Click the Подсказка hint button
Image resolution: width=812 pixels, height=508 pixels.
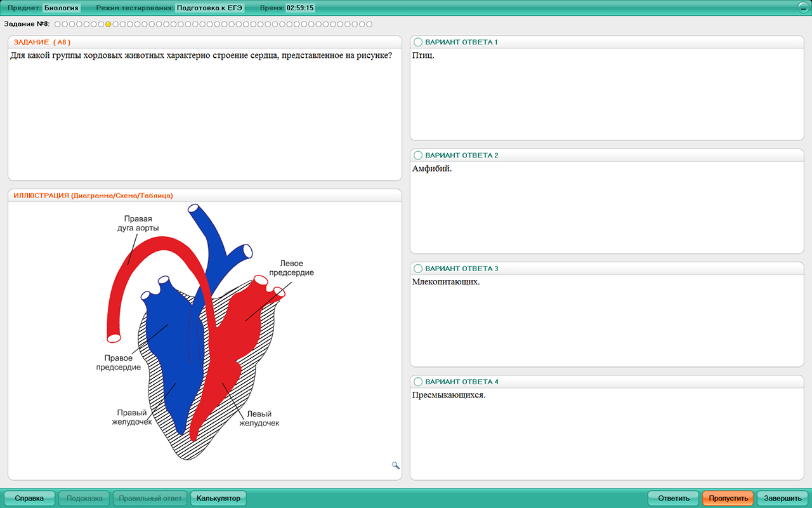(84, 498)
